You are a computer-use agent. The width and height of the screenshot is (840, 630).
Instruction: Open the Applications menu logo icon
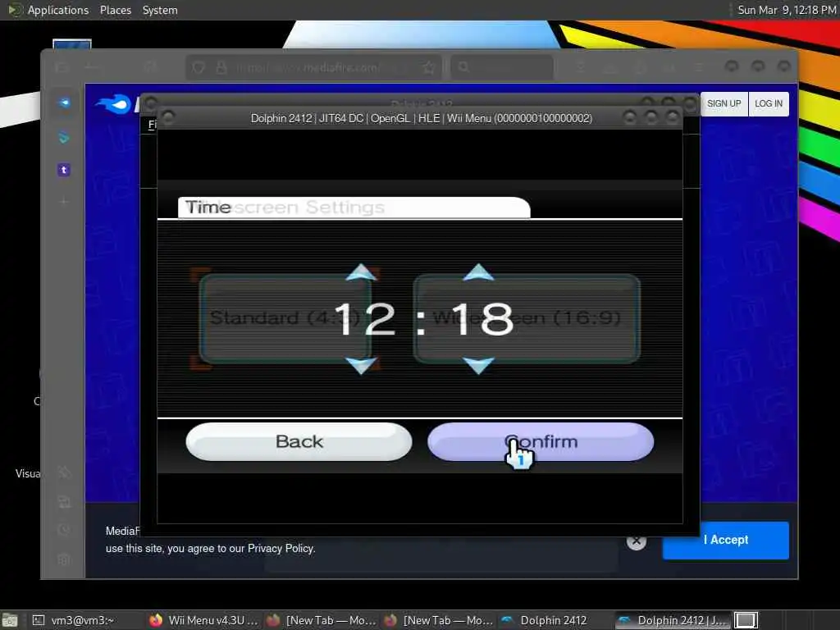click(x=15, y=10)
